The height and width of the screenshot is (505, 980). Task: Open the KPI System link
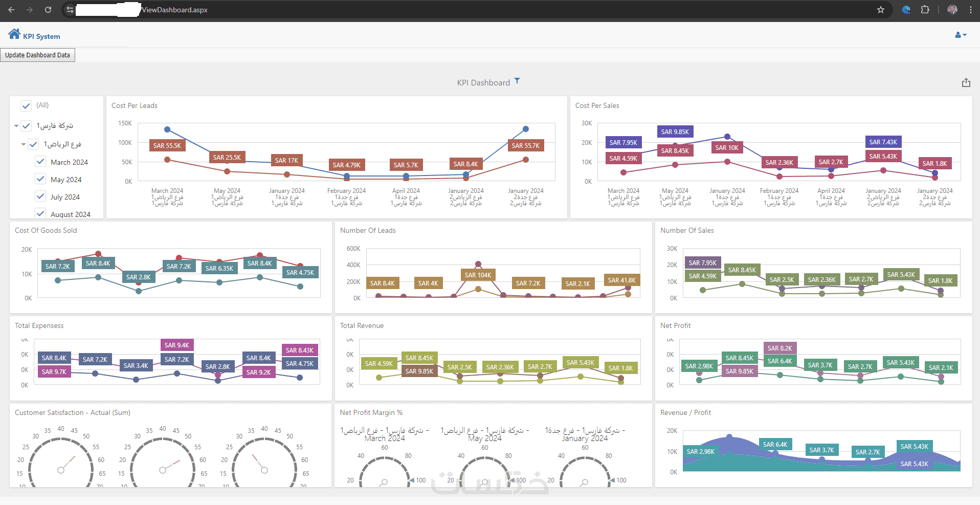click(x=41, y=36)
